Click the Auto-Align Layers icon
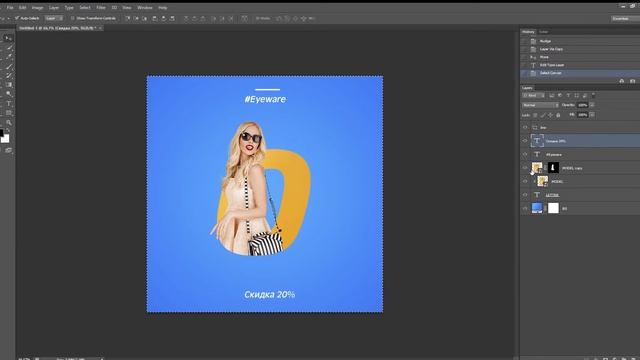 point(244,18)
